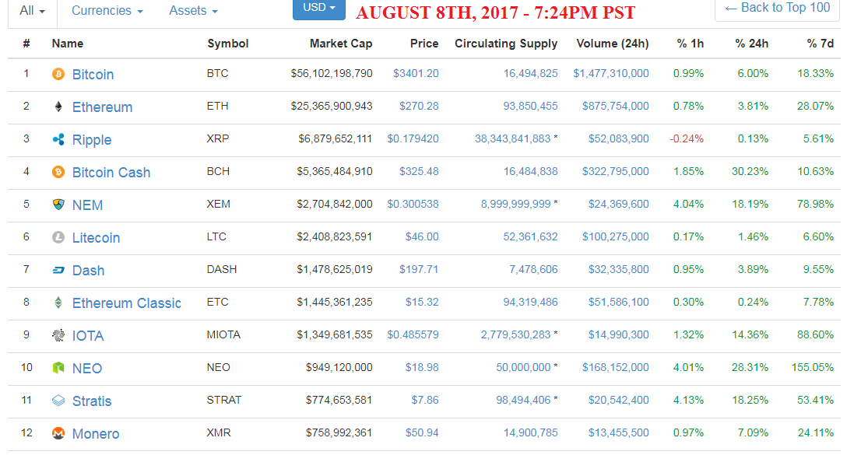Open the All filter dropdown
The image size is (868, 455).
click(32, 11)
